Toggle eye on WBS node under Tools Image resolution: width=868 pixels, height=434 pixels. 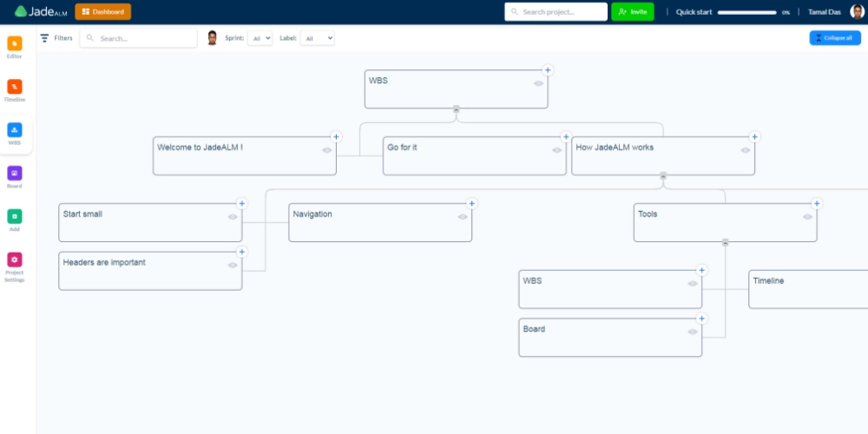click(x=693, y=284)
